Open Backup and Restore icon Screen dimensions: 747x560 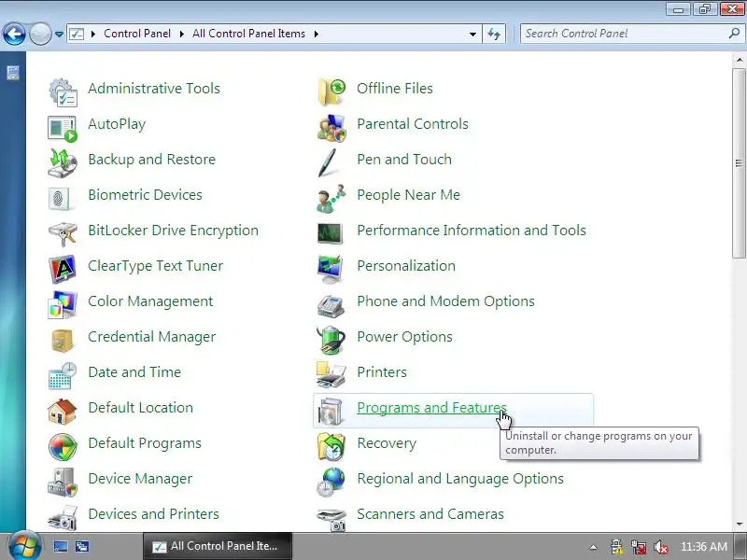pos(63,162)
